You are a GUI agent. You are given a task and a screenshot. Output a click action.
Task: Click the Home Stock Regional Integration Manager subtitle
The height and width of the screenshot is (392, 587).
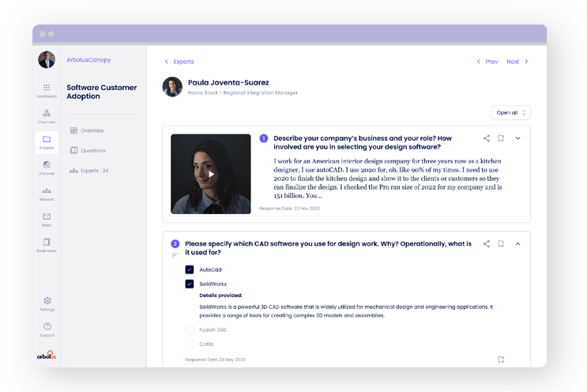coord(243,92)
